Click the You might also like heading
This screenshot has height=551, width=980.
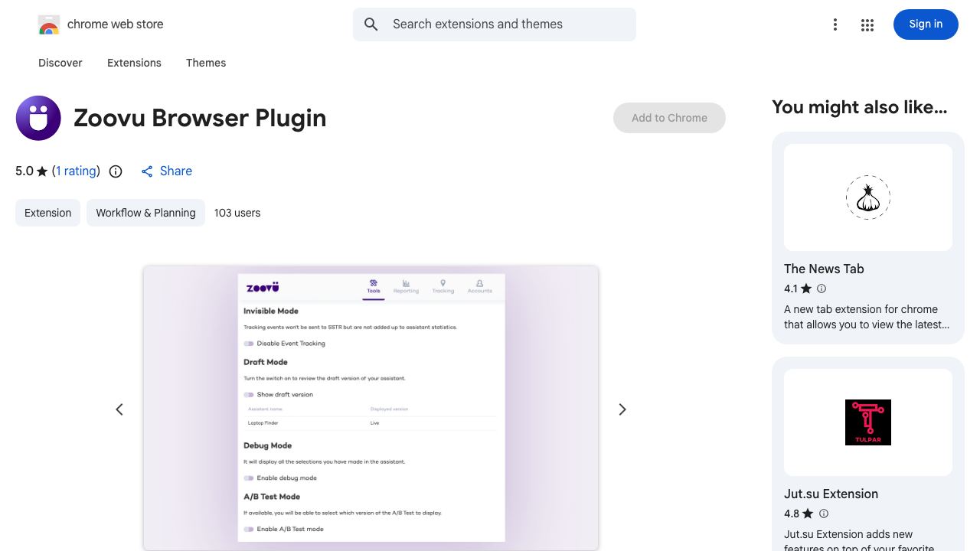click(859, 107)
